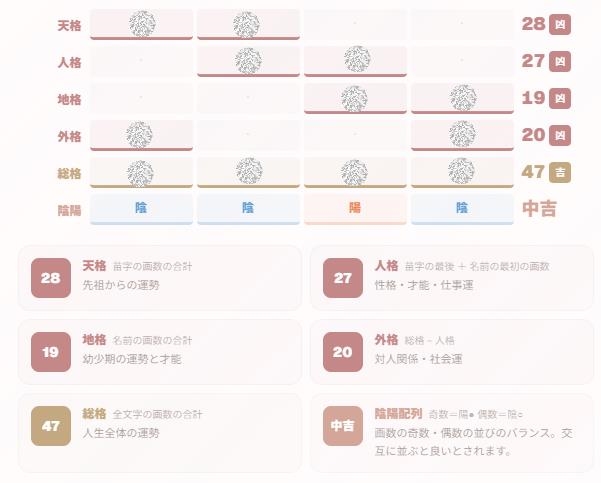Click the 天格 row label in the grid
Image resolution: width=601 pixels, height=483 pixels.
pyautogui.click(x=69, y=26)
